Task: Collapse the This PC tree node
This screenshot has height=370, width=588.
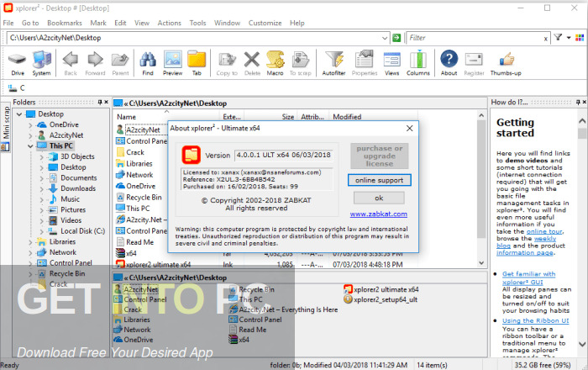Action: pos(31,146)
